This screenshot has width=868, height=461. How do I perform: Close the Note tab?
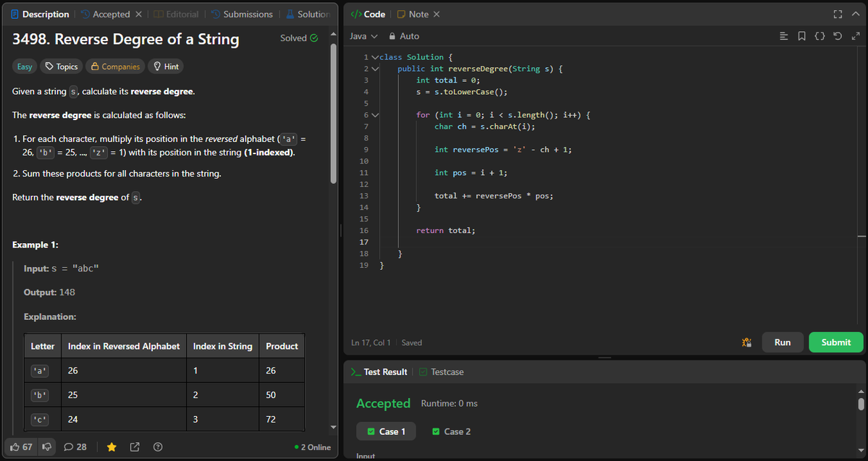click(x=437, y=14)
